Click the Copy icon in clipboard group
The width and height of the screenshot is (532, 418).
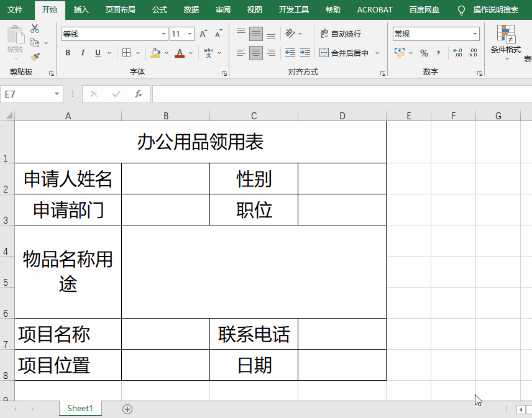[35, 43]
